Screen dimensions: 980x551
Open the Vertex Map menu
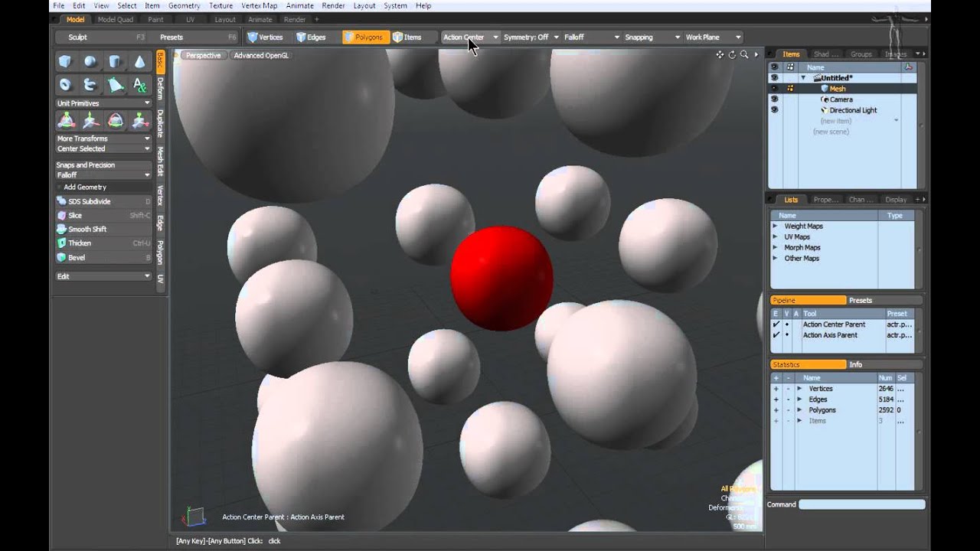point(260,5)
